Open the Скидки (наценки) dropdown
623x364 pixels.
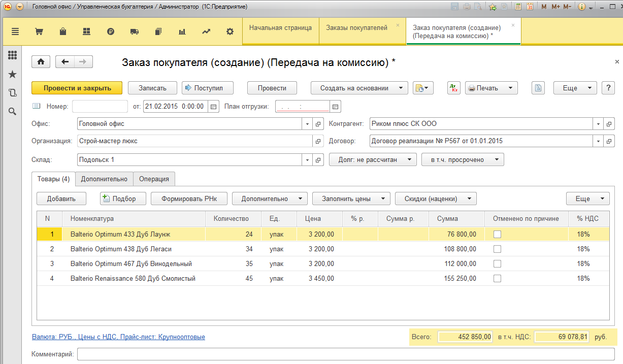point(436,198)
